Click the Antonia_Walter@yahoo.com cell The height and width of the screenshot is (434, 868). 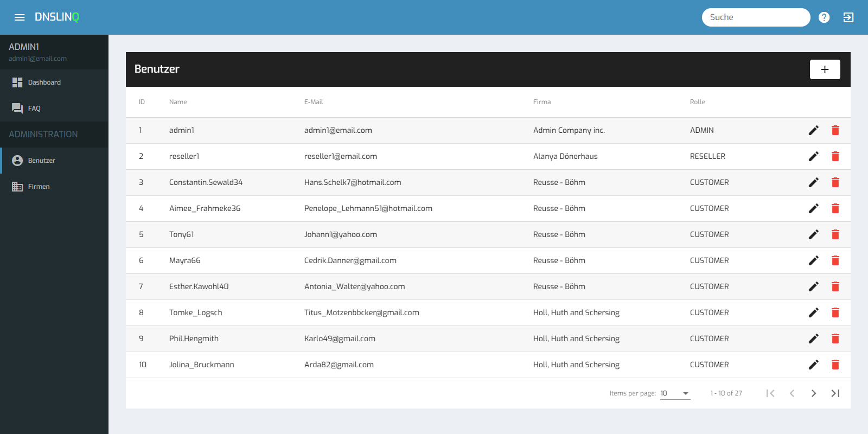click(x=355, y=286)
